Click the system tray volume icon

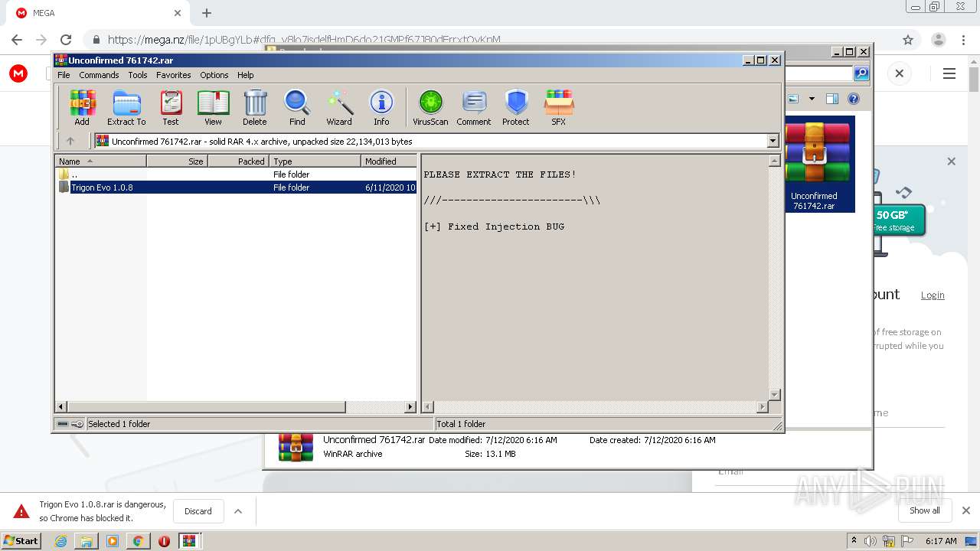point(871,541)
